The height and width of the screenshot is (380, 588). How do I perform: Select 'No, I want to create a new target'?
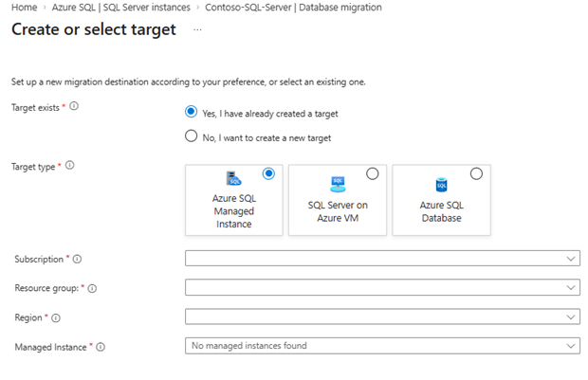[192, 137]
